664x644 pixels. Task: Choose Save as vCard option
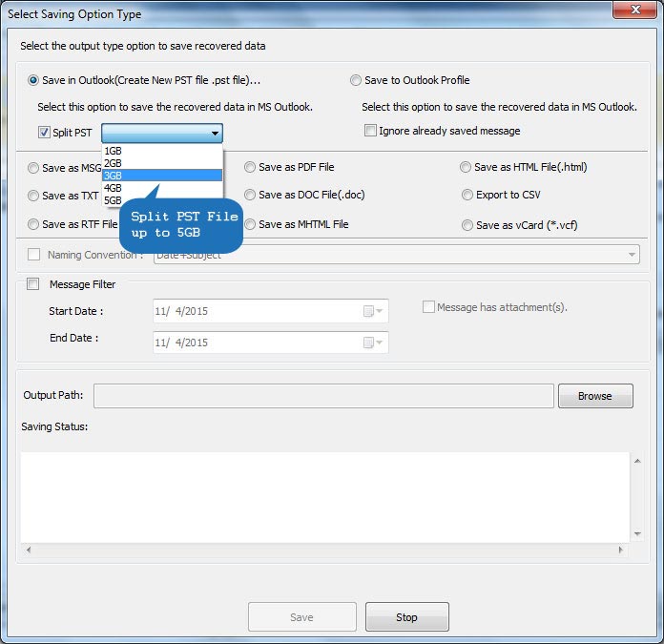point(467,225)
